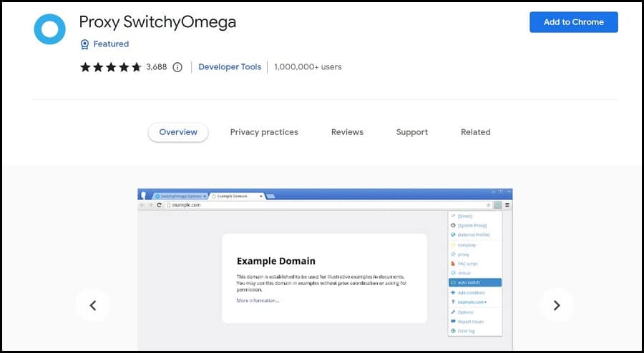The image size is (644, 353).
Task: Click the 3,688 ratings count
Action: tap(157, 67)
